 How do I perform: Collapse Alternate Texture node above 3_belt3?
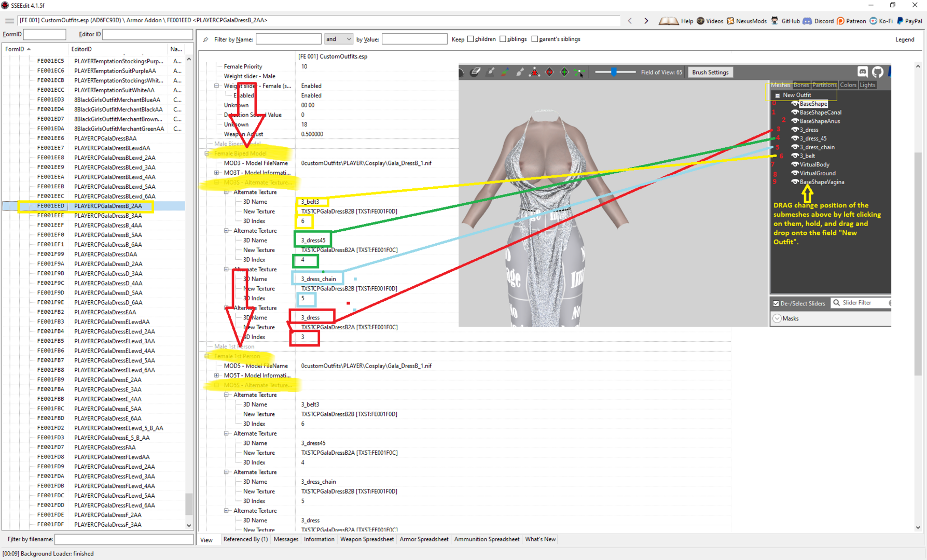pyautogui.click(x=227, y=192)
